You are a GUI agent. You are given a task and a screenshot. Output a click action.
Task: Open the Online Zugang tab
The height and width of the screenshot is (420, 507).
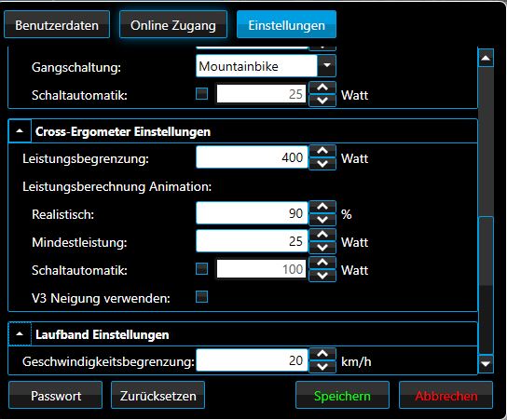click(173, 25)
